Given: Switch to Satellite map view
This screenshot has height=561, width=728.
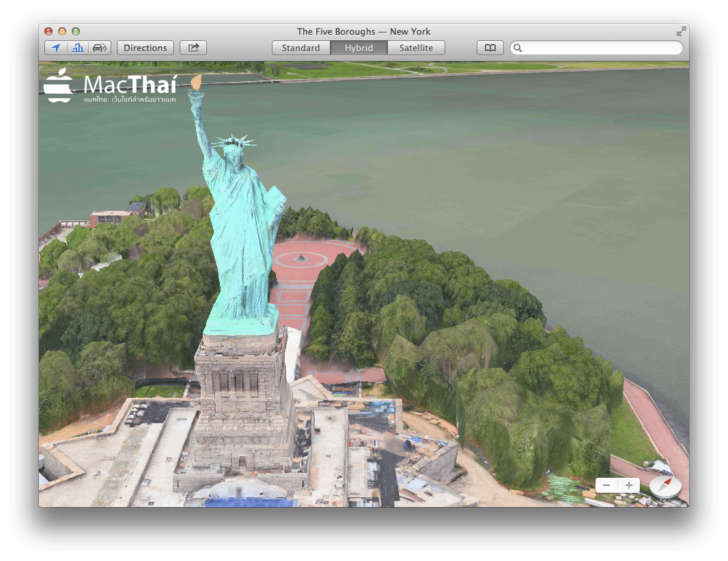Looking at the screenshot, I should click(416, 48).
